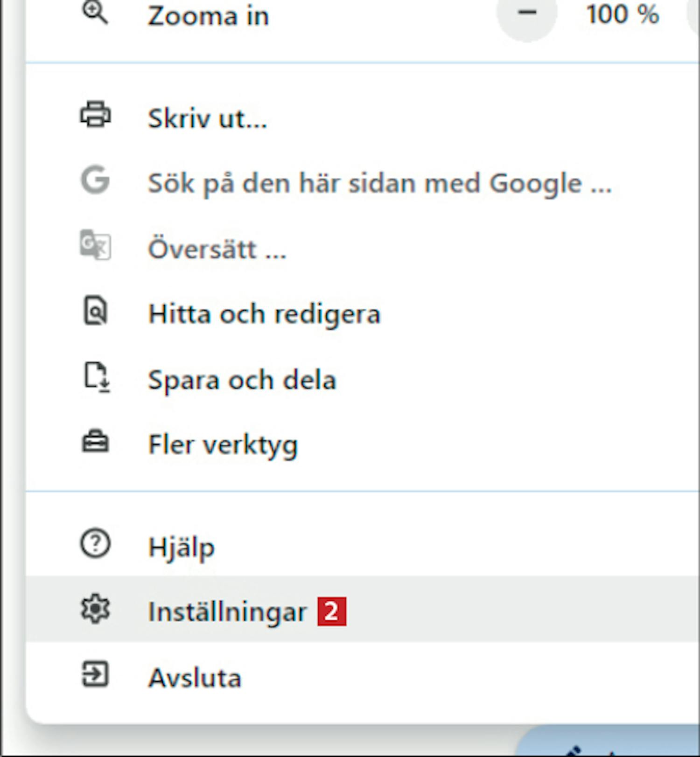
Task: Click the toolbox icon beside Fler verktyg
Action: coord(95,441)
